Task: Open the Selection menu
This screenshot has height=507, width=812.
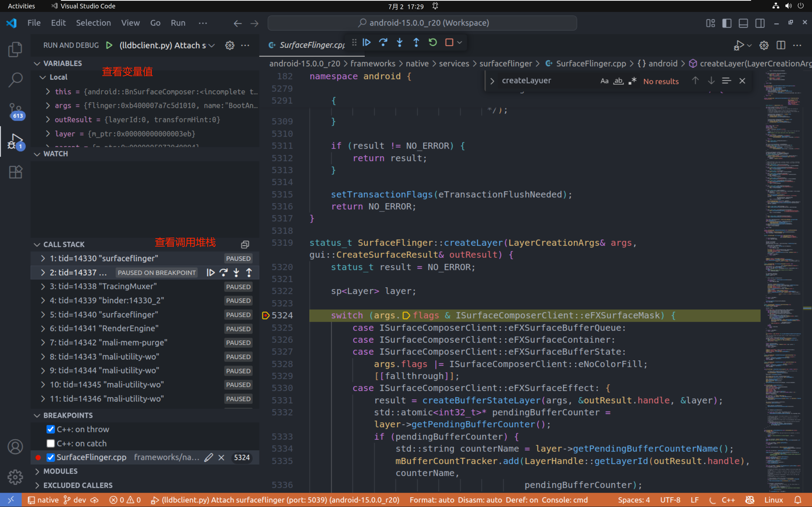Action: 93,23
